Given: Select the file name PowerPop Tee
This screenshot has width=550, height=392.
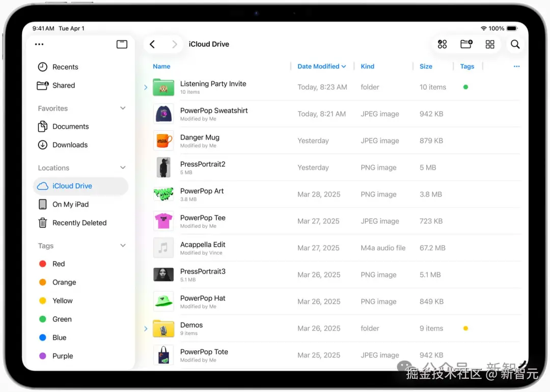Looking at the screenshot, I should pyautogui.click(x=203, y=218).
